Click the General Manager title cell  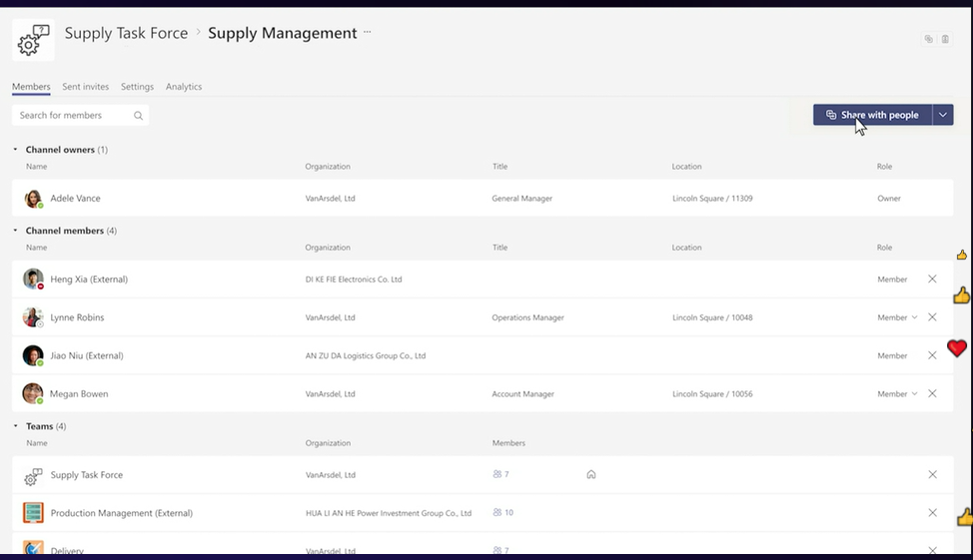521,199
